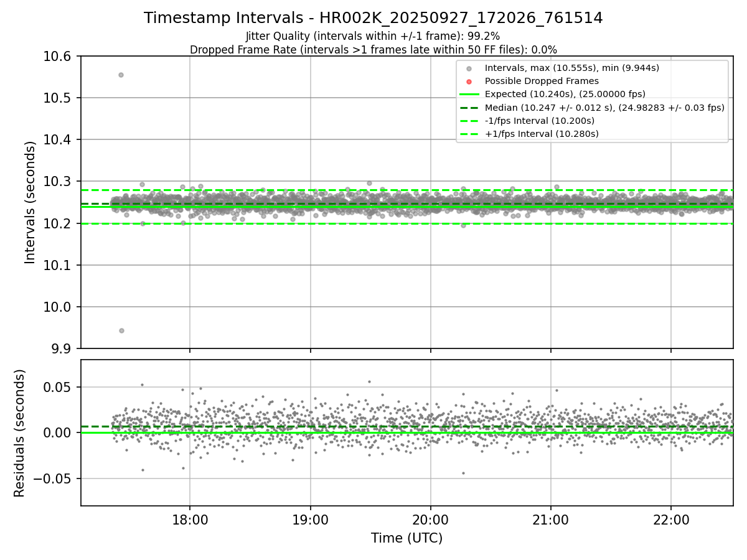Click legend entry Median (10.247 +/- 0.012 s)

click(x=604, y=108)
